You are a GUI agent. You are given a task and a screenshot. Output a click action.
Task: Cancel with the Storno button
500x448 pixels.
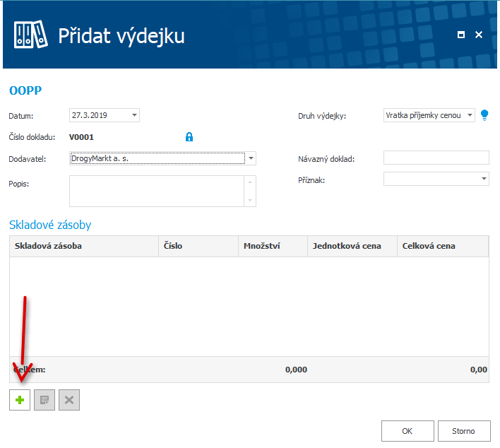pyautogui.click(x=464, y=431)
